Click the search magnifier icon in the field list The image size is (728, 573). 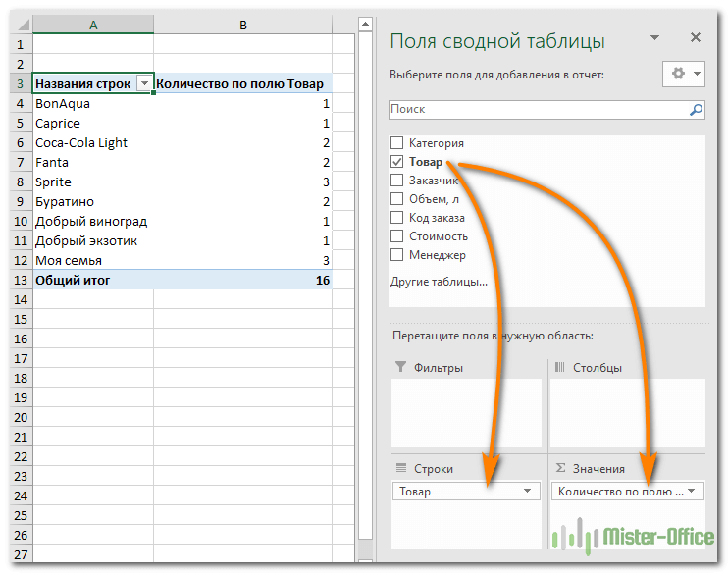pos(696,110)
